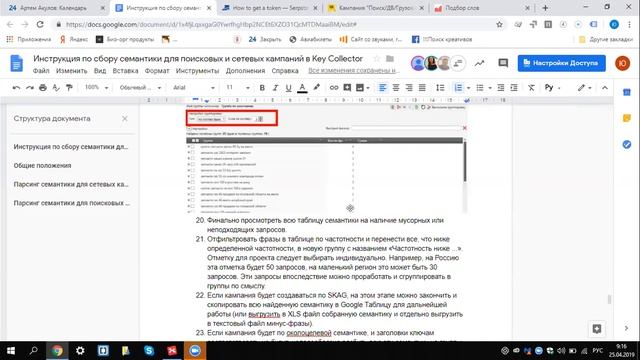This screenshot has height=360, width=640.
Task: Toggle bold formatting
Action: [262, 88]
